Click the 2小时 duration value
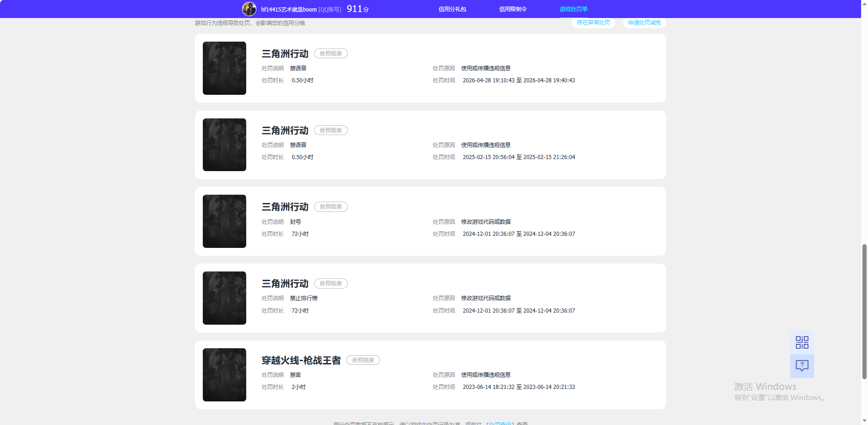Image resolution: width=868 pixels, height=425 pixels. (298, 387)
